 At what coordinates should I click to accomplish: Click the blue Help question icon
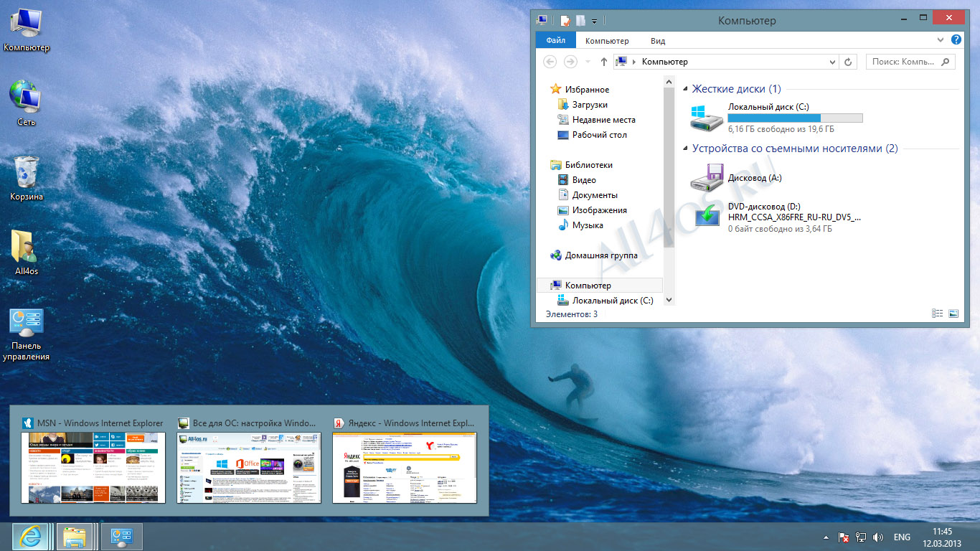click(x=956, y=40)
